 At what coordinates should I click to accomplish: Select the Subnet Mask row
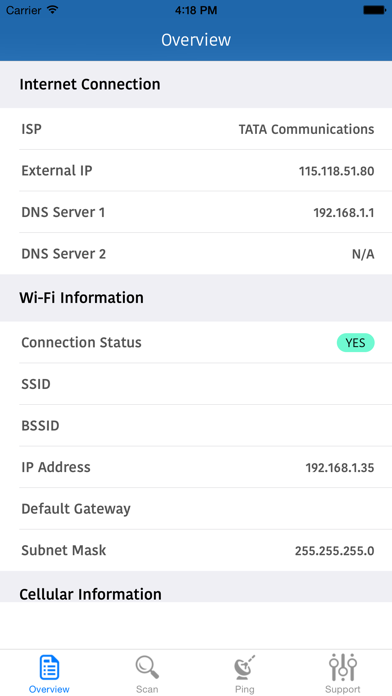(196, 550)
